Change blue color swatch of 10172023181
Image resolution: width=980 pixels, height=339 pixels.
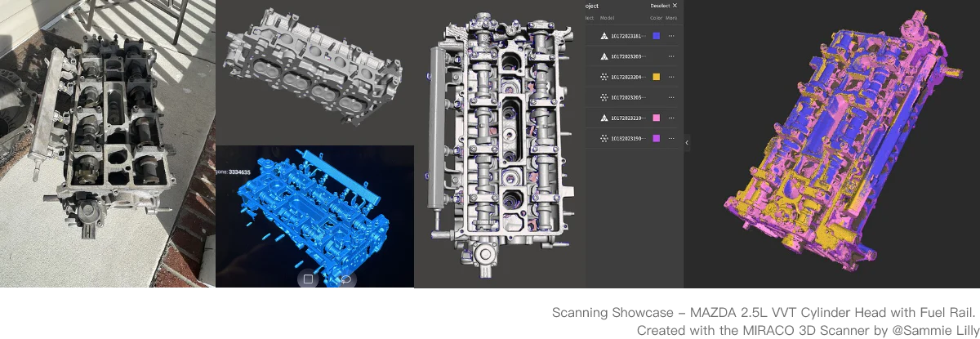656,36
